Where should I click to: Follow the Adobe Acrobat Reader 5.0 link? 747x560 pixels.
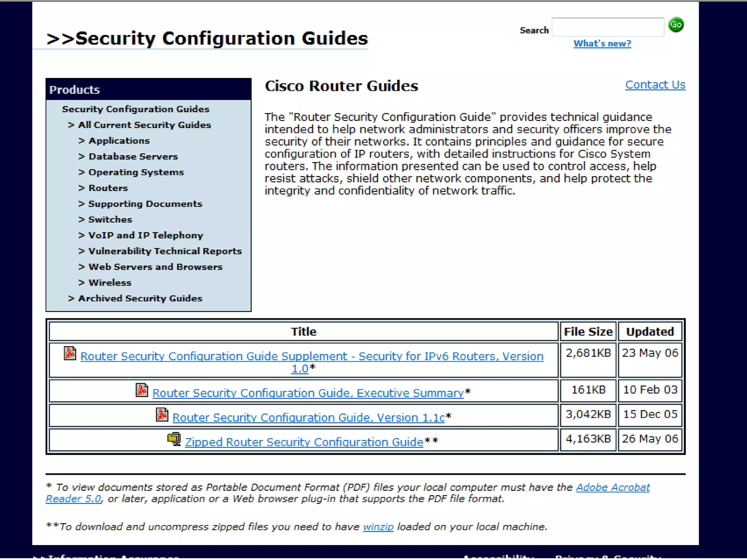pos(612,487)
